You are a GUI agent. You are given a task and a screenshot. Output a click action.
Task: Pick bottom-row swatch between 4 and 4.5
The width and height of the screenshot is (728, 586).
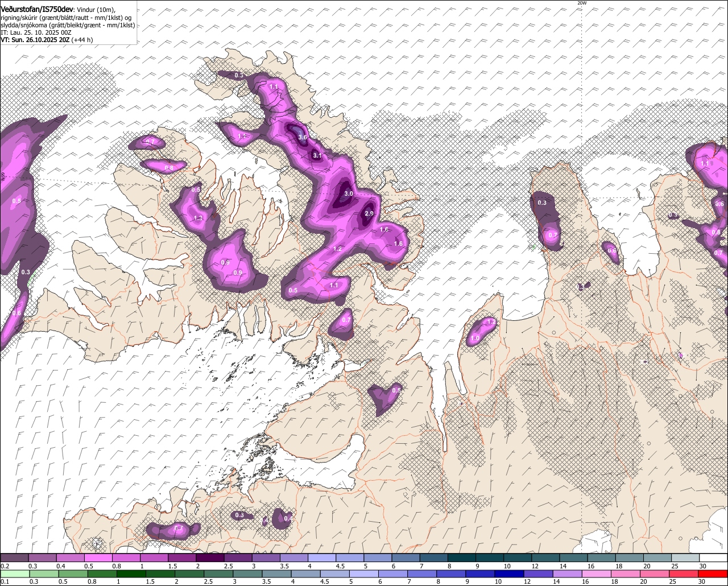click(306, 573)
